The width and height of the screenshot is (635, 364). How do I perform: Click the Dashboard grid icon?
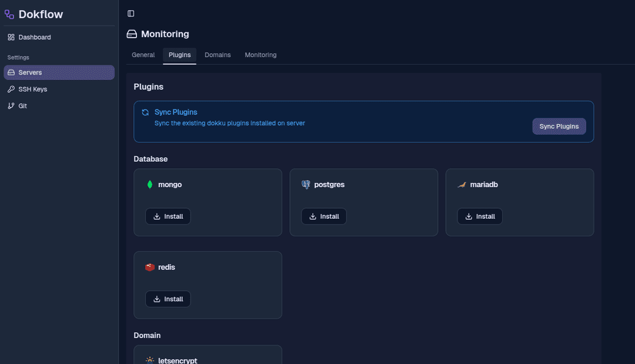11,37
